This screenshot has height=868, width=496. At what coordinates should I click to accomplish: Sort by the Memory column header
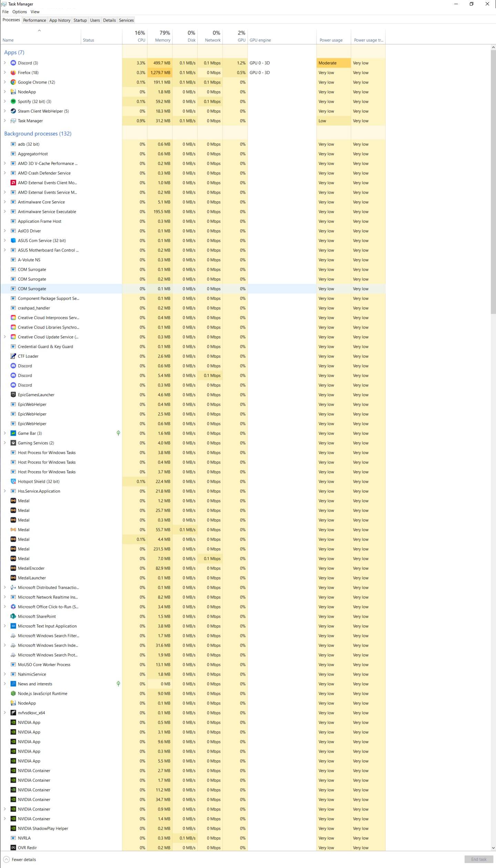tap(160, 36)
